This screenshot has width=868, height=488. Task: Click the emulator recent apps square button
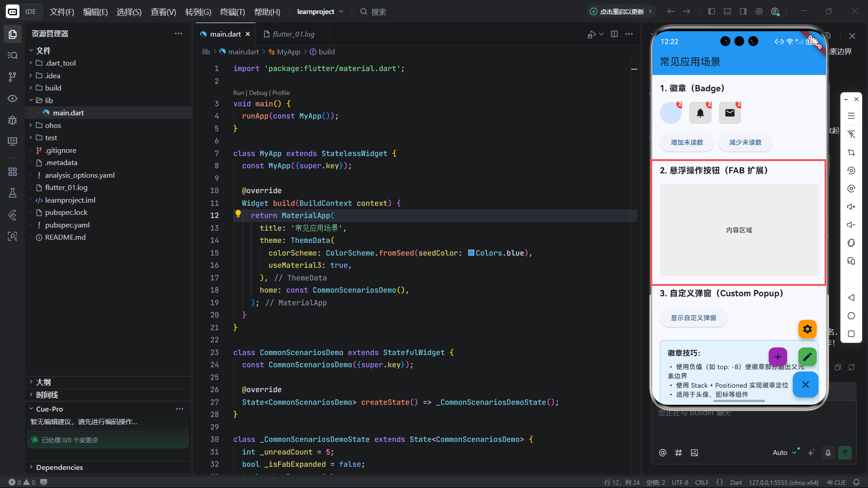[851, 334]
